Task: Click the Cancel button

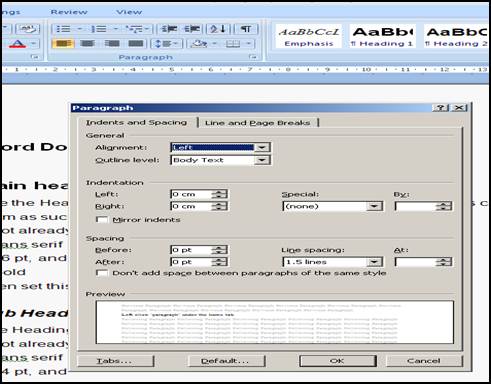Action: 424,361
